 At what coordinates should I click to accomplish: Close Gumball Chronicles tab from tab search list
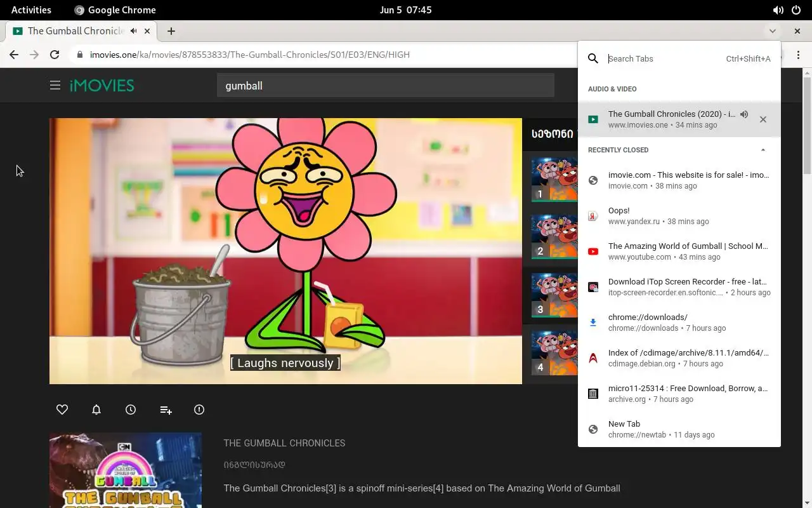point(763,119)
